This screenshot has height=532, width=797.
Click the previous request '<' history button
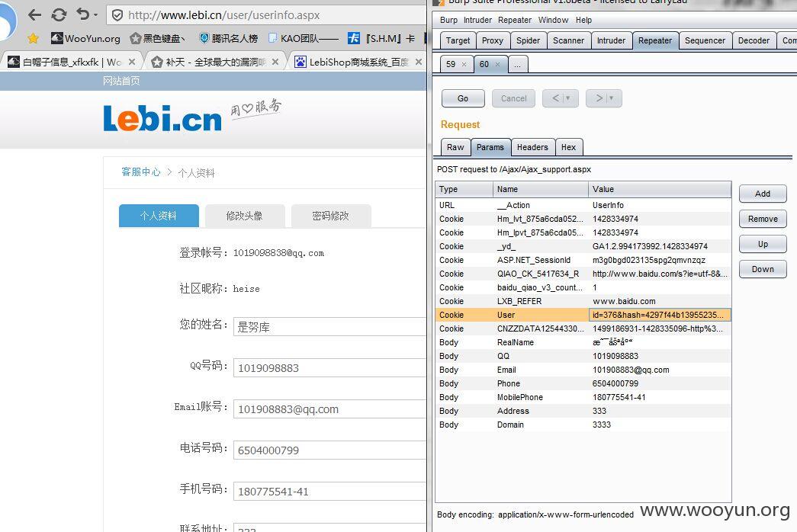560,98
